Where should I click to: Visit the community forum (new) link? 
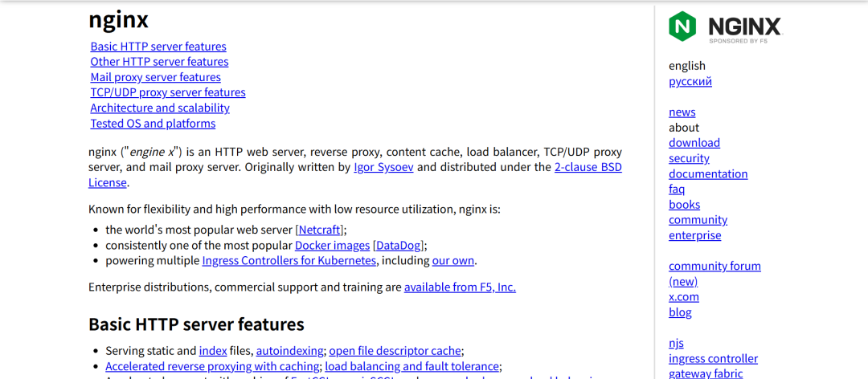tap(714, 274)
